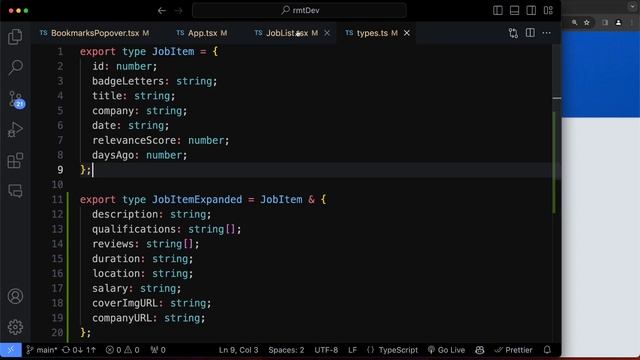This screenshot has width=640, height=360.
Task: Switch to the BookmarksPopover.tsx tab
Action: click(x=95, y=33)
